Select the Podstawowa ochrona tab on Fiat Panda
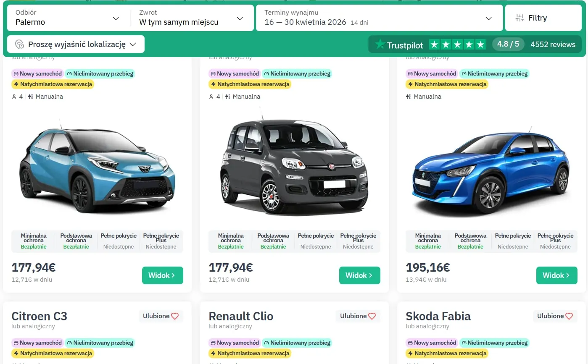The width and height of the screenshot is (588, 364). click(273, 241)
